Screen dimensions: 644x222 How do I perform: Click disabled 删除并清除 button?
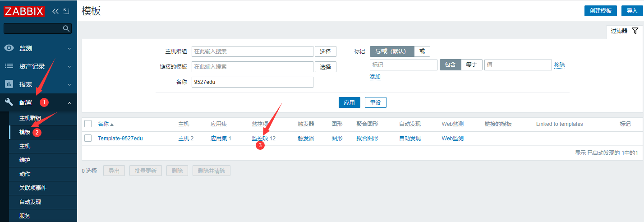point(212,171)
